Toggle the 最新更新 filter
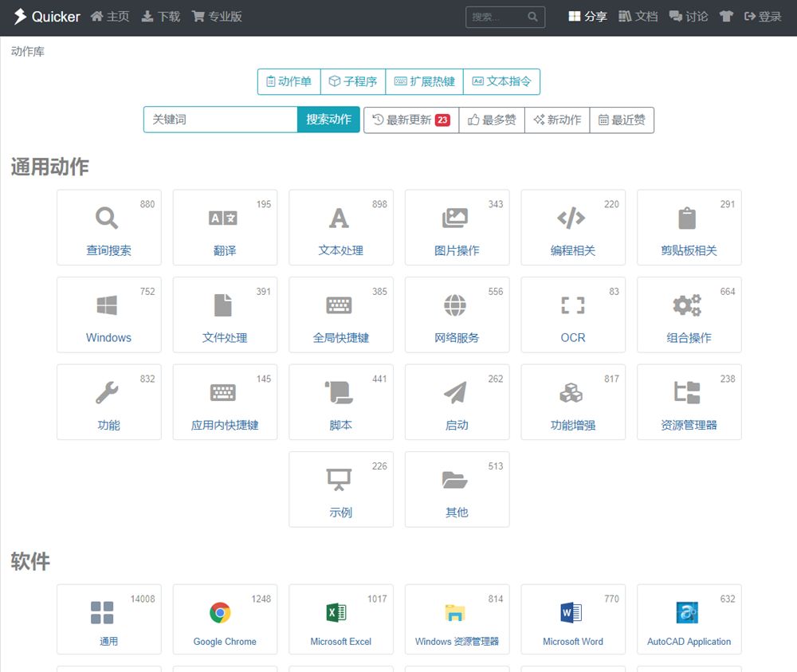The height and width of the screenshot is (672, 797). coord(410,120)
